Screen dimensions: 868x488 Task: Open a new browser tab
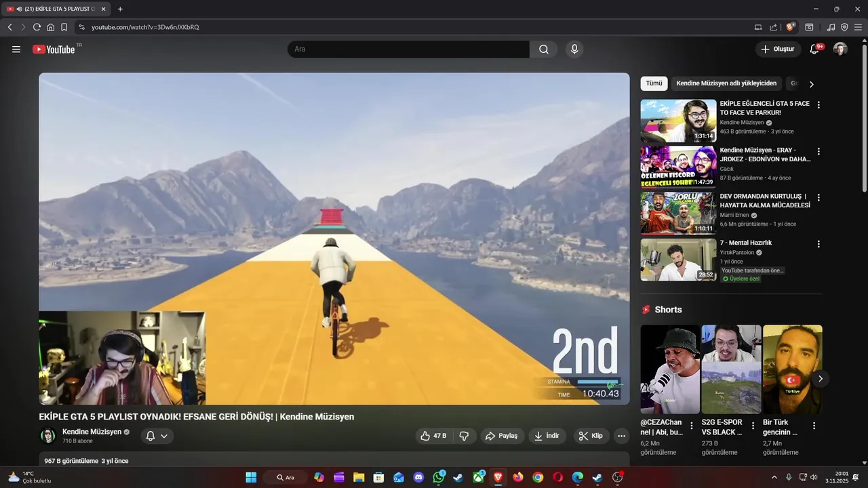pyautogui.click(x=120, y=9)
